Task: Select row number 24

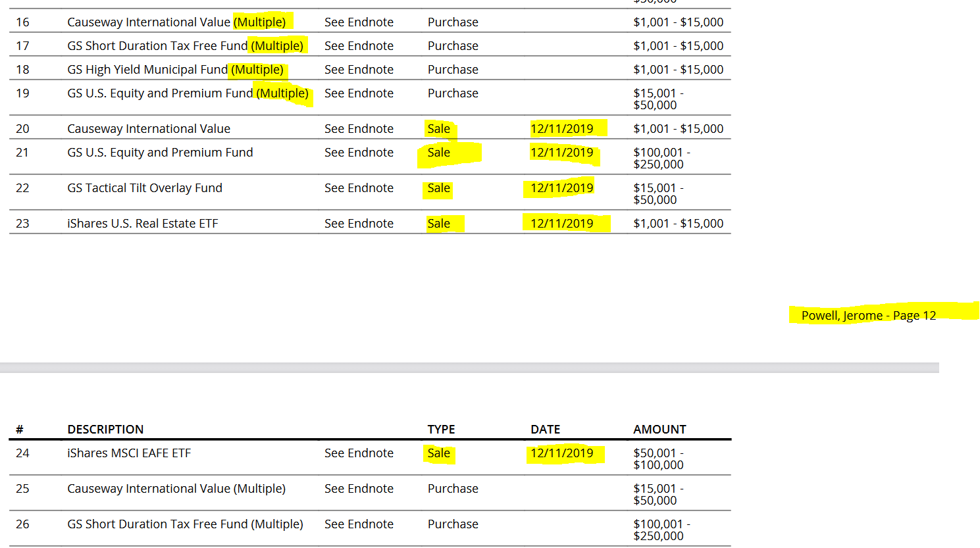Action: 22,453
